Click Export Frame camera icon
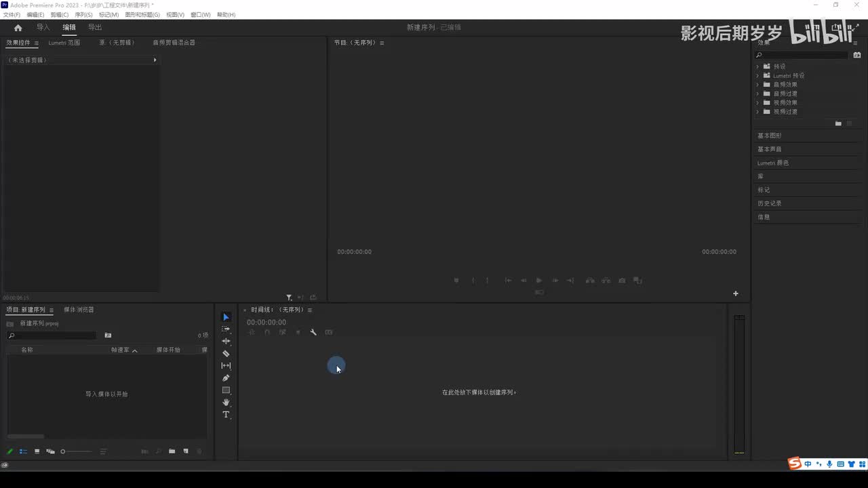868x488 pixels. [622, 280]
